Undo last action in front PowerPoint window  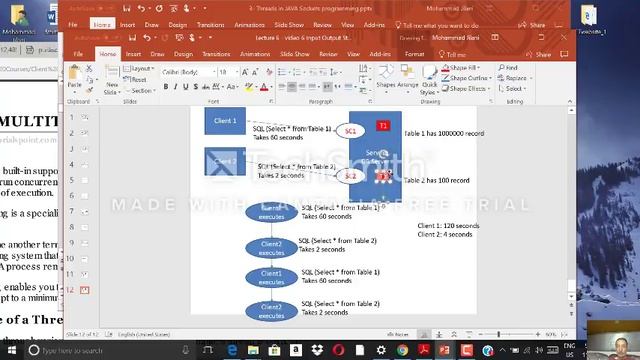click(x=147, y=38)
